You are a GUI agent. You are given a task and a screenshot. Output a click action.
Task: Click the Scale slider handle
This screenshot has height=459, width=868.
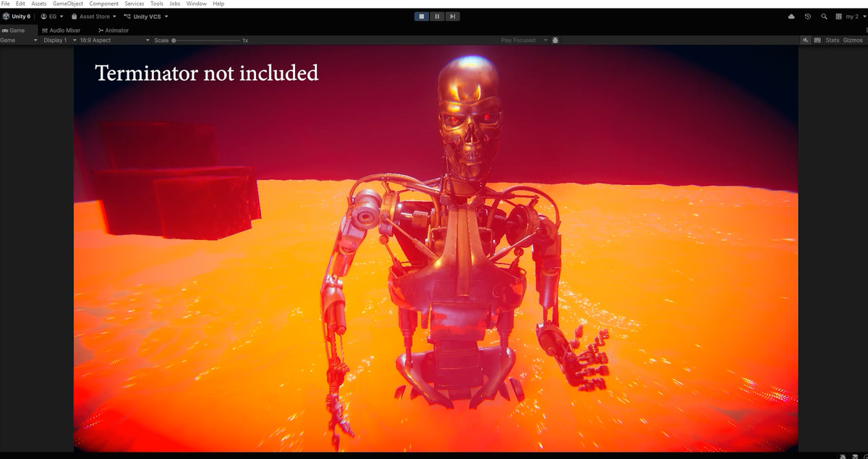(x=174, y=40)
